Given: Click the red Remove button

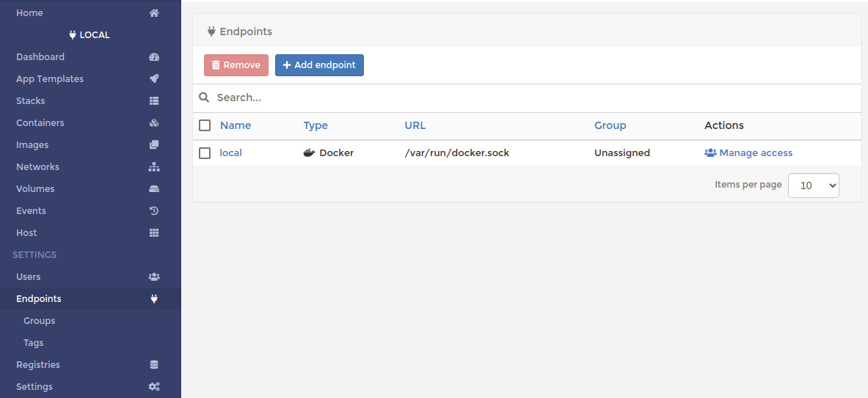Looking at the screenshot, I should (236, 65).
